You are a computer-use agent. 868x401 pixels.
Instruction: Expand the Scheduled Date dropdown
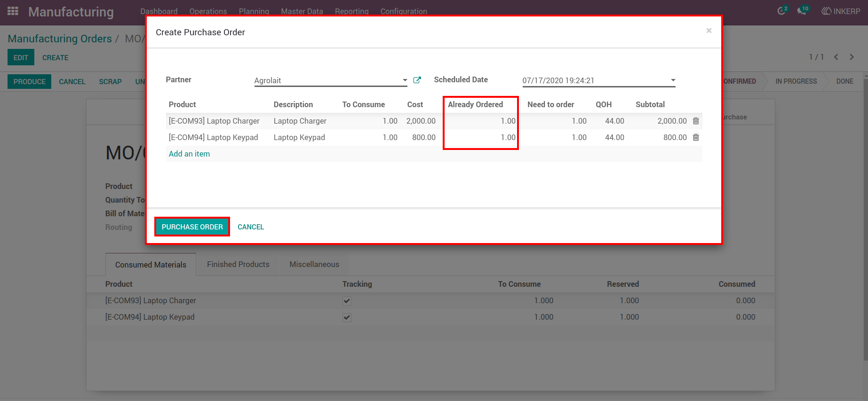pos(673,80)
